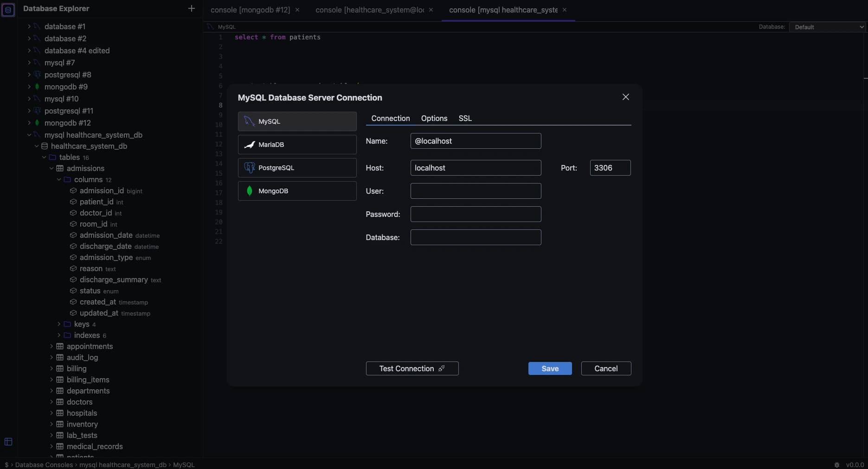Select MariaDB as the database type
Screen dimensions: 868x469
tap(297, 144)
